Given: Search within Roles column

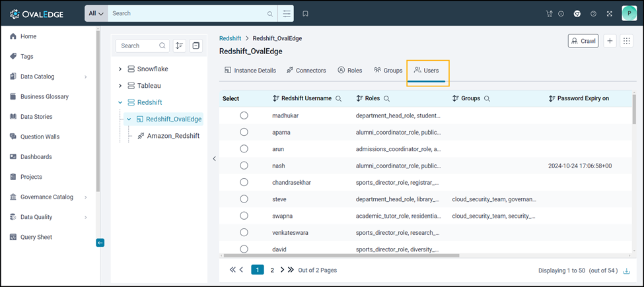Looking at the screenshot, I should point(386,99).
